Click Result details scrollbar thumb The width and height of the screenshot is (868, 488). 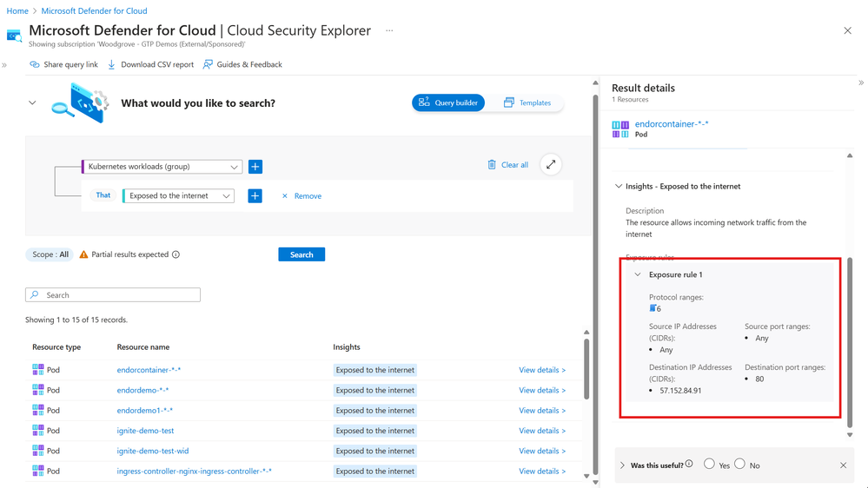tap(850, 342)
